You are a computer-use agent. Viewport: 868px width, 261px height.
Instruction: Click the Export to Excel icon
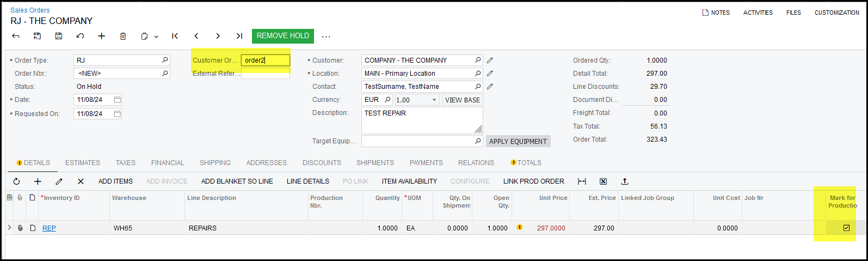(603, 181)
